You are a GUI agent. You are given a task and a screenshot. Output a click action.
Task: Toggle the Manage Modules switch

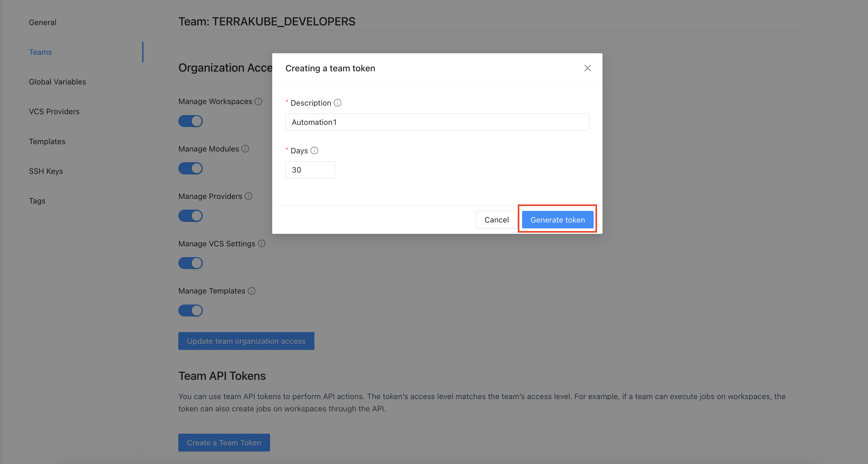pyautogui.click(x=190, y=168)
